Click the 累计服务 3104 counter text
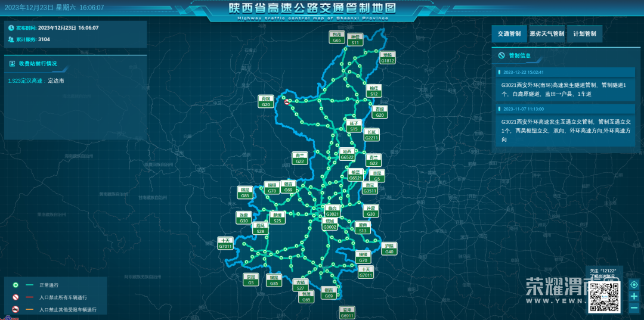The image size is (644, 320). click(33, 39)
